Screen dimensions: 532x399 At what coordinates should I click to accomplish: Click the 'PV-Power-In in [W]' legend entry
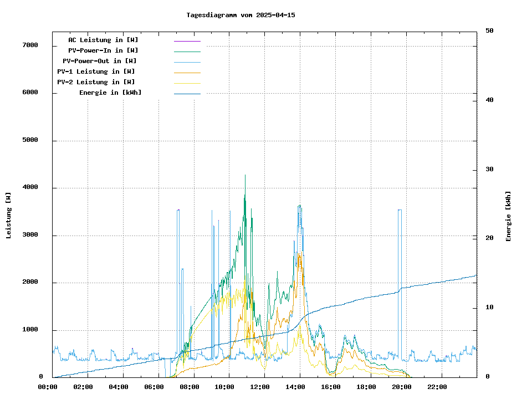[103, 50]
